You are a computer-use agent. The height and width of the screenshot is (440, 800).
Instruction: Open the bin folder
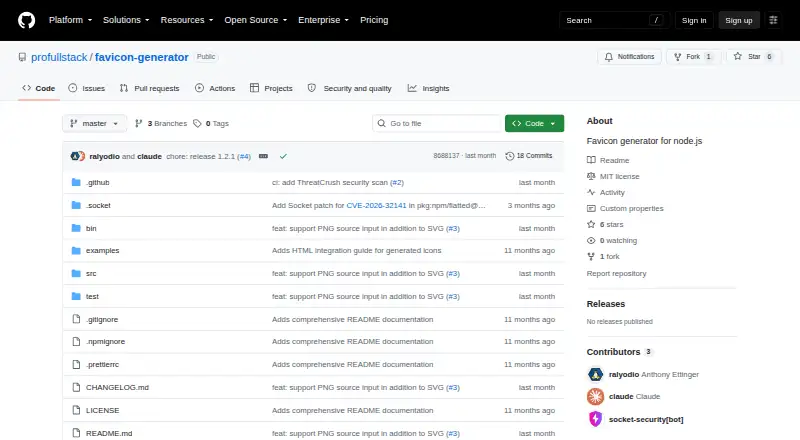[x=91, y=228]
